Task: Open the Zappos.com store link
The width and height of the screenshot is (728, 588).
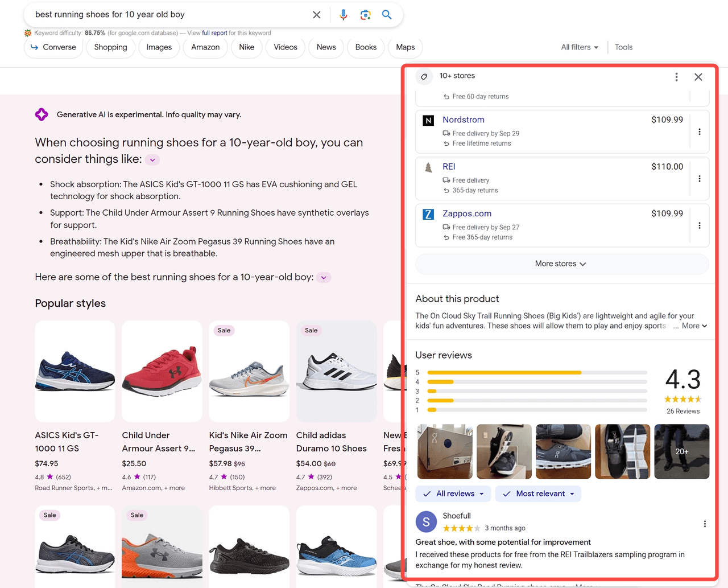Action: click(x=467, y=213)
